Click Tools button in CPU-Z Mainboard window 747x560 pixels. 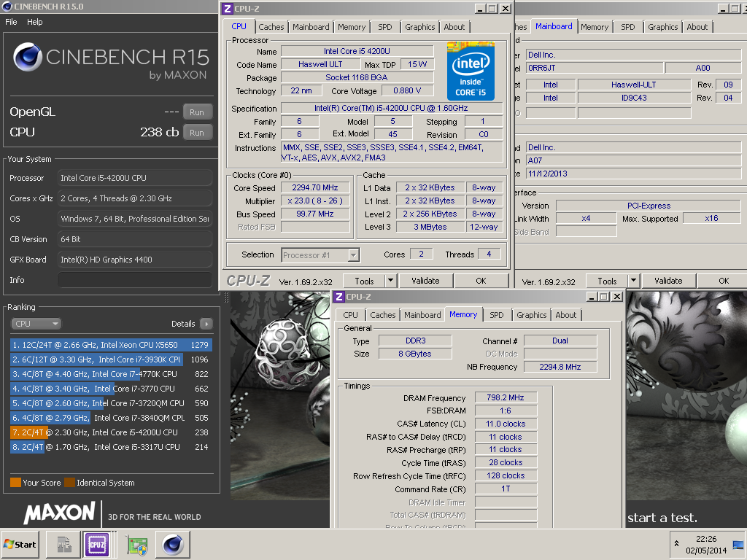pos(607,281)
